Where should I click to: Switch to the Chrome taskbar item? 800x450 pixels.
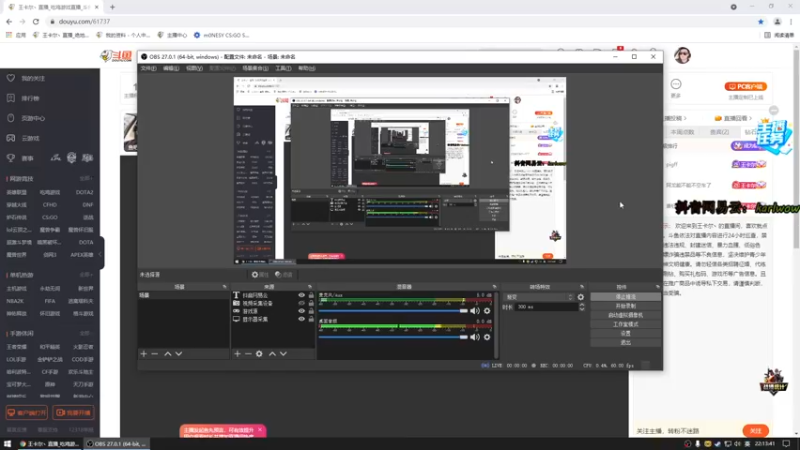[x=49, y=444]
